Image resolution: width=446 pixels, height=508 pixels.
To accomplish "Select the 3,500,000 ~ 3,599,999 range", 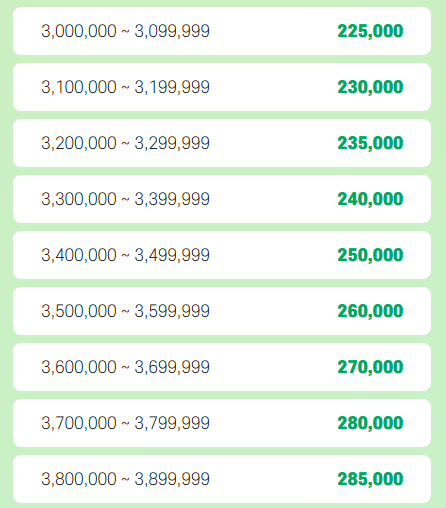I will tap(125, 311).
